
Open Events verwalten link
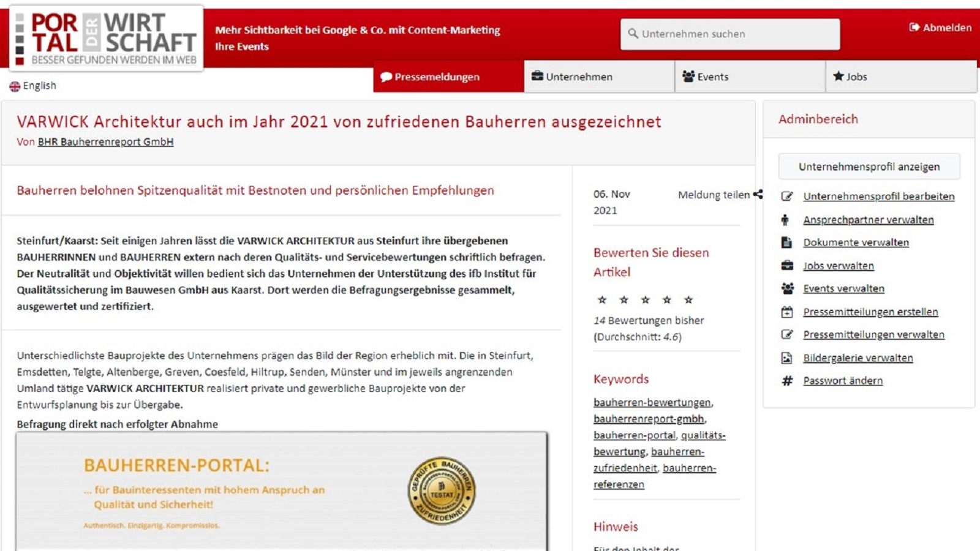pos(844,288)
